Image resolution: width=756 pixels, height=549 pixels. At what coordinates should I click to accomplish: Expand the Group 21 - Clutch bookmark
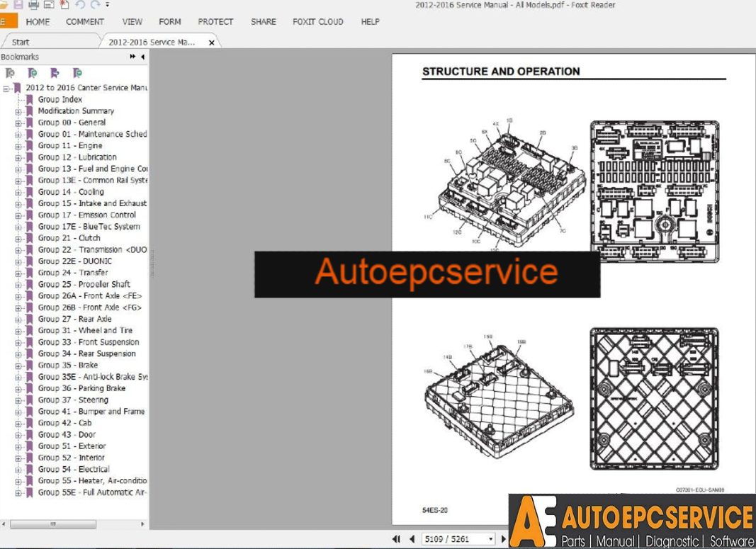tap(18, 239)
